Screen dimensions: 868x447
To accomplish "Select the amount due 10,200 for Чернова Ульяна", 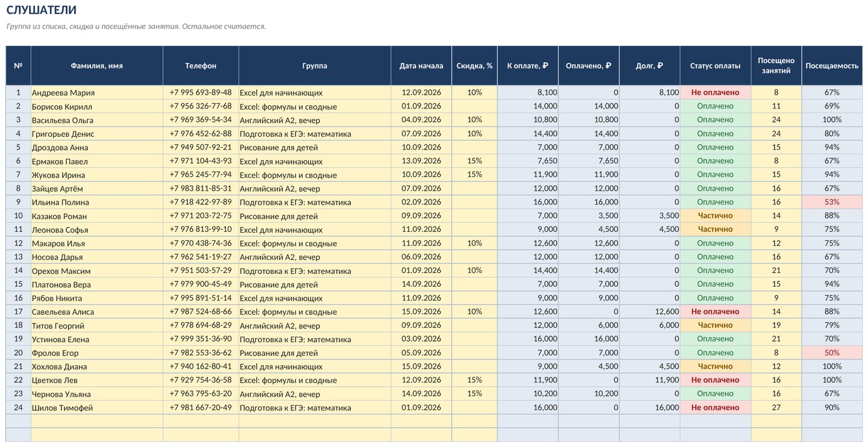I will (528, 394).
